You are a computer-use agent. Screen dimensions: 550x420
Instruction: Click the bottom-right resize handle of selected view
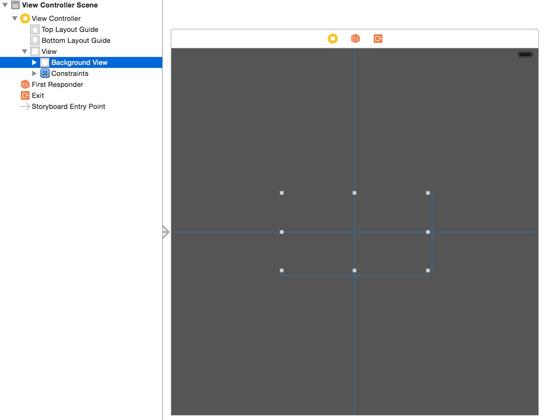click(428, 271)
